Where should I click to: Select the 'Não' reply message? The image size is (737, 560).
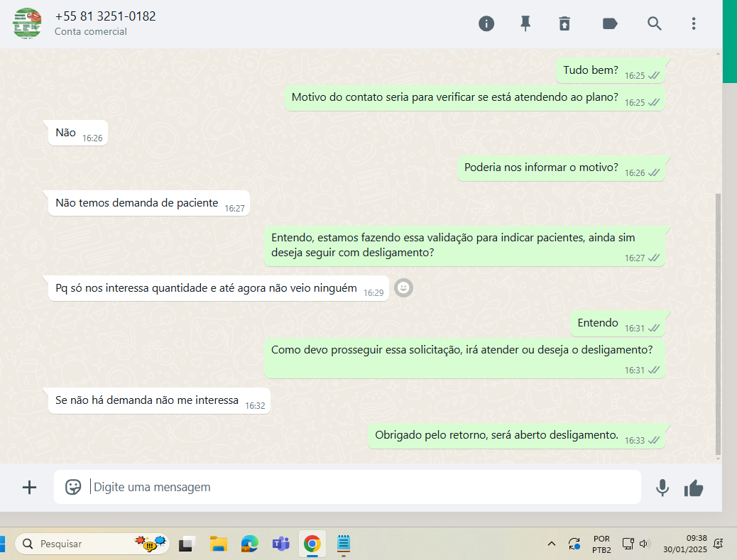78,133
